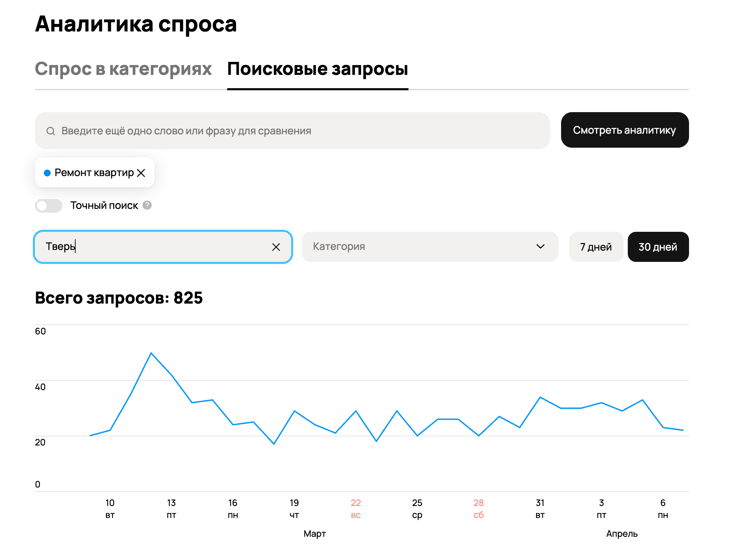Click the 22 вс date label
The height and width of the screenshot is (560, 740).
click(x=355, y=508)
